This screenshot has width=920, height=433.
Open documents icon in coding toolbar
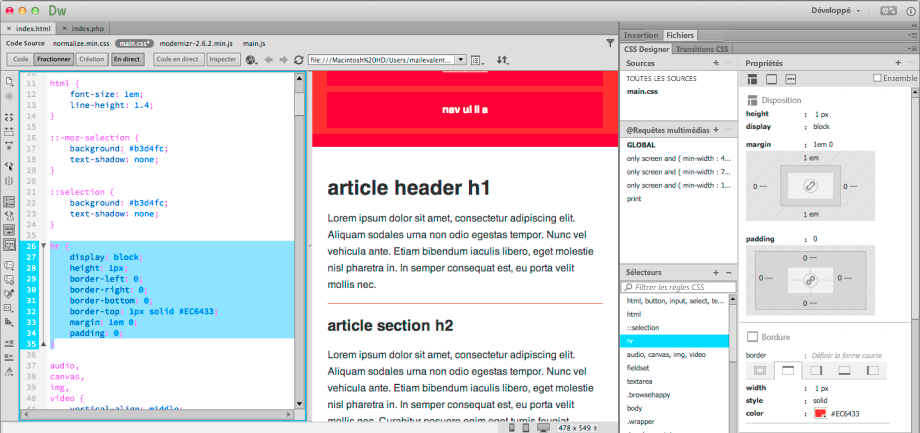[9, 82]
